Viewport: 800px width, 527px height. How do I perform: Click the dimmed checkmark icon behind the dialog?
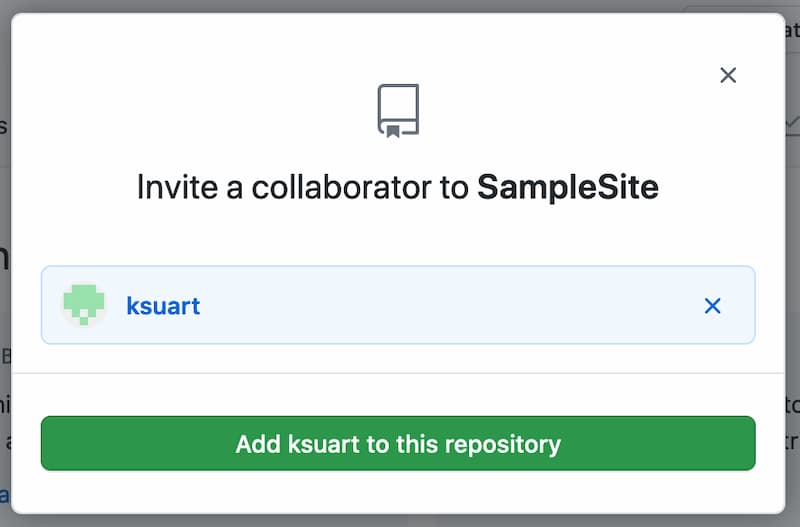[793, 121]
